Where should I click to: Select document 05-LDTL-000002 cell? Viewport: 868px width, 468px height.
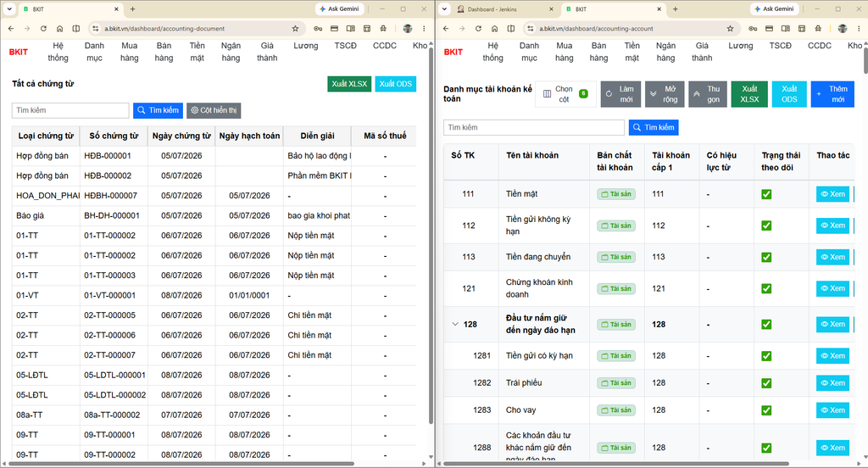click(x=115, y=395)
